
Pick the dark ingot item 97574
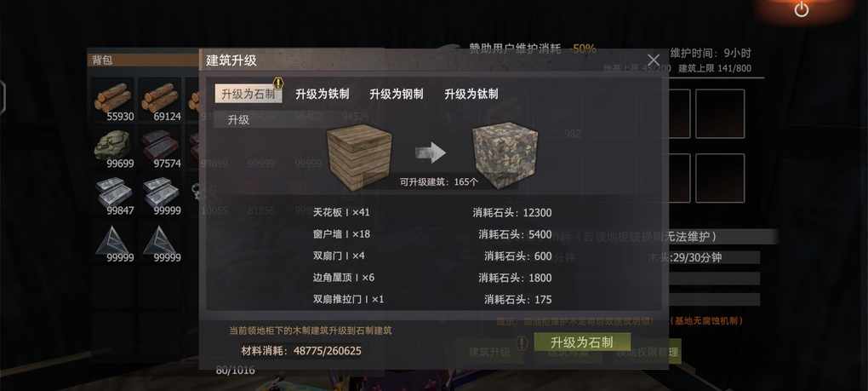[160, 148]
